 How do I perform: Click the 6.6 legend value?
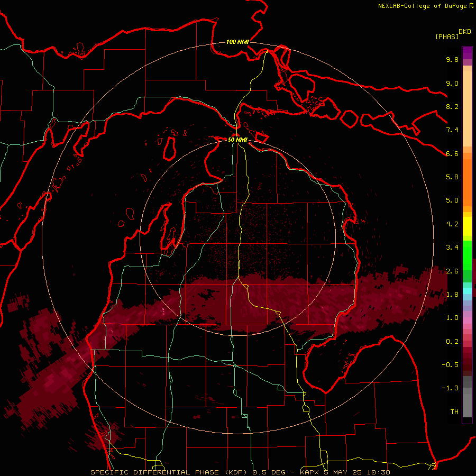tap(452, 153)
